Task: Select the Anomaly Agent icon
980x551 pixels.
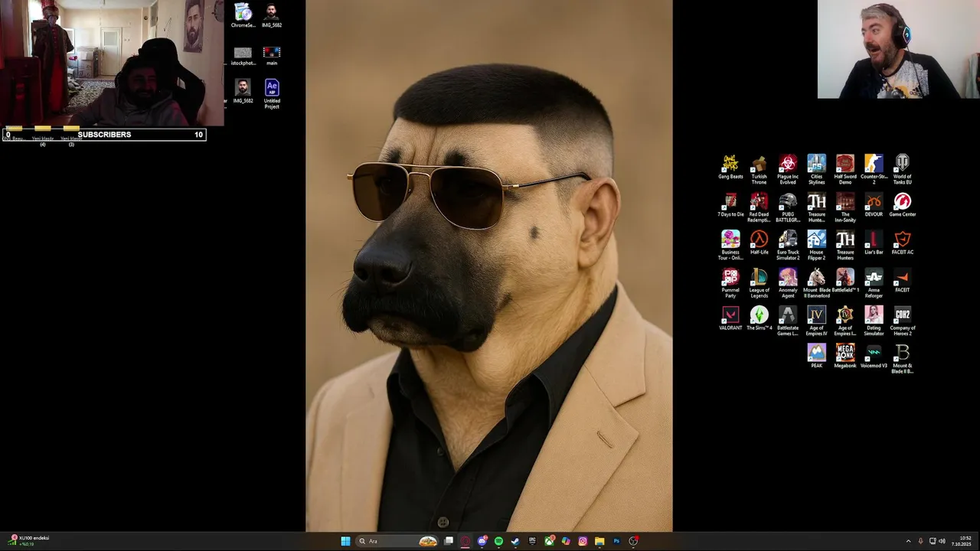Action: (x=788, y=283)
